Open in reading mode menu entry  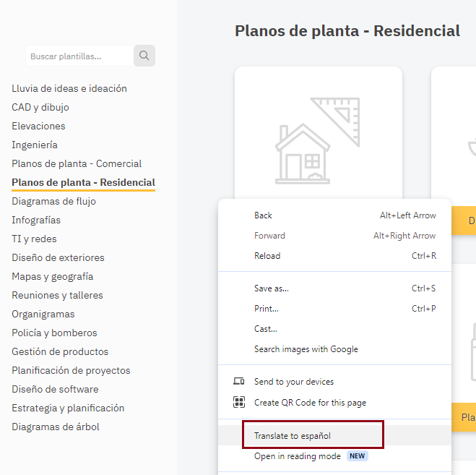pyautogui.click(x=297, y=456)
